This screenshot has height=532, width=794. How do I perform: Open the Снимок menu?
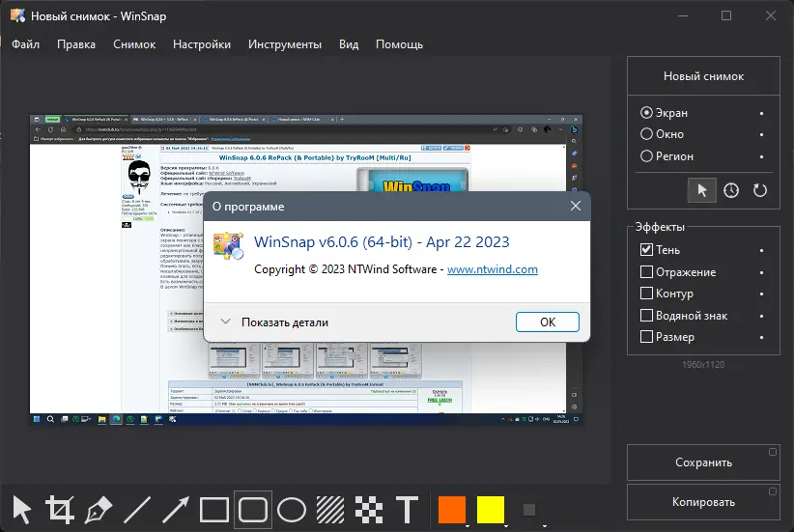(x=134, y=44)
